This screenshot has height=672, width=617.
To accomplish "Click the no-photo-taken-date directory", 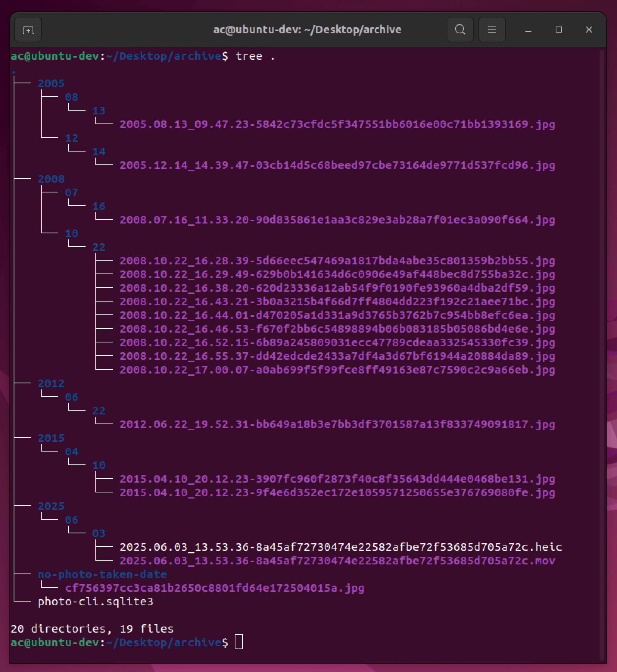I will pyautogui.click(x=102, y=574).
